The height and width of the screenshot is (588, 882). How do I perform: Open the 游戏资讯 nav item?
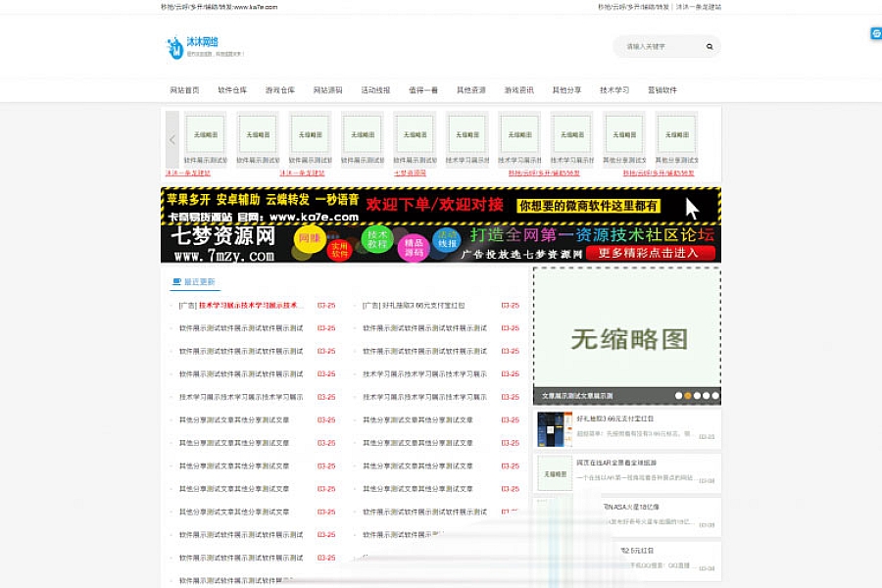point(519,90)
